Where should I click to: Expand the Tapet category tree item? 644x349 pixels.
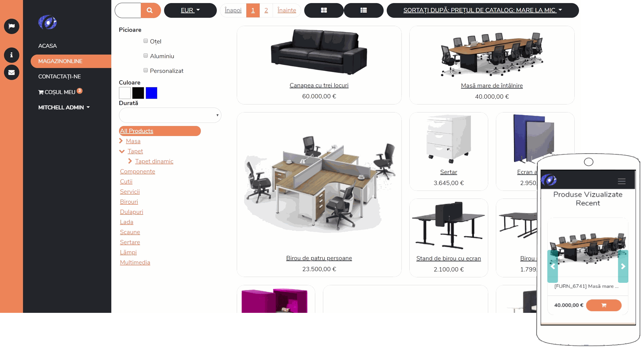[x=122, y=151]
